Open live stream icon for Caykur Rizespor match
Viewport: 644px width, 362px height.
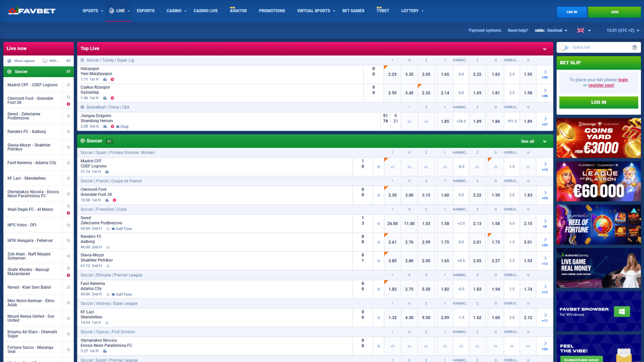click(x=112, y=98)
